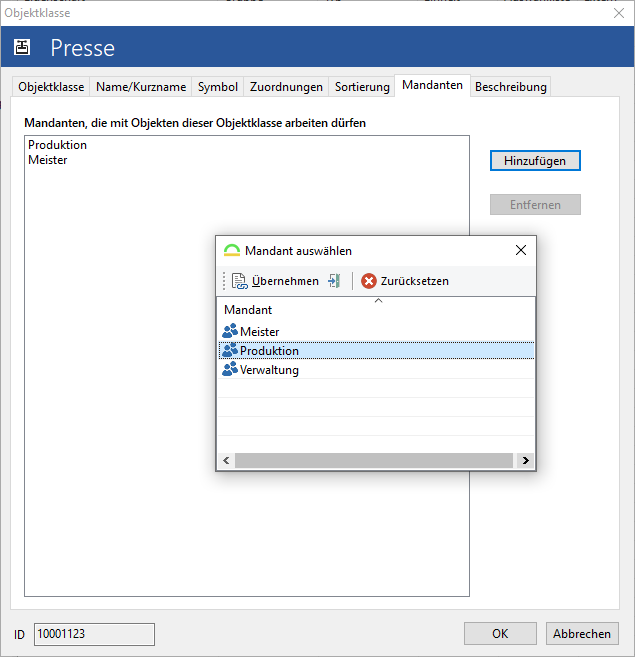Select Verwaltung in the Mandant list
The image size is (635, 657).
[x=376, y=370]
